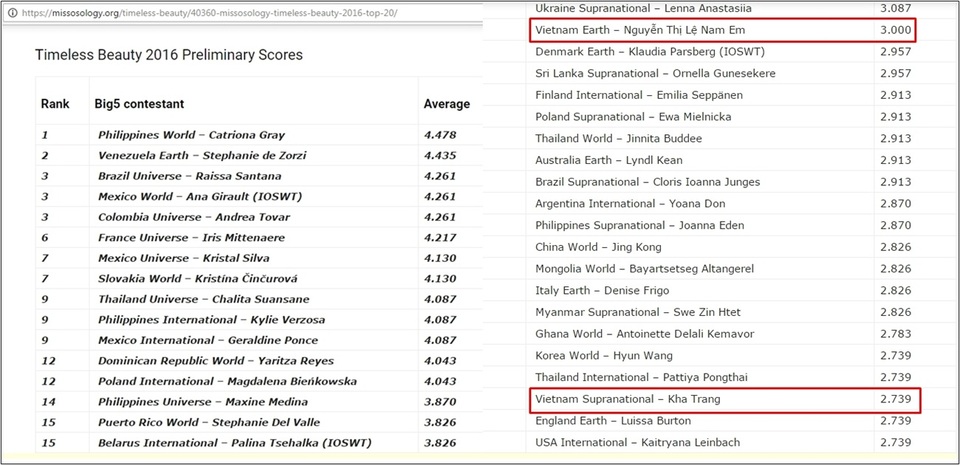960x465 pixels.
Task: Select Poland Supranational – Ewa Mielnicka
Action: pos(633,117)
